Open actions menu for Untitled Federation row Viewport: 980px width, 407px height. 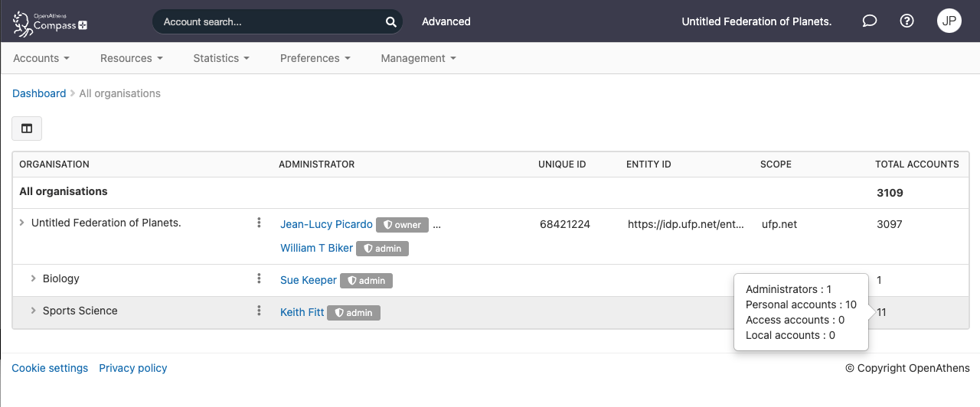[260, 223]
